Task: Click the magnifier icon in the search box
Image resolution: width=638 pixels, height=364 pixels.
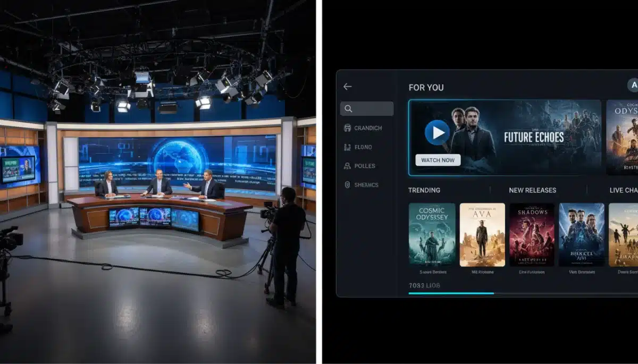Action: pyautogui.click(x=348, y=109)
